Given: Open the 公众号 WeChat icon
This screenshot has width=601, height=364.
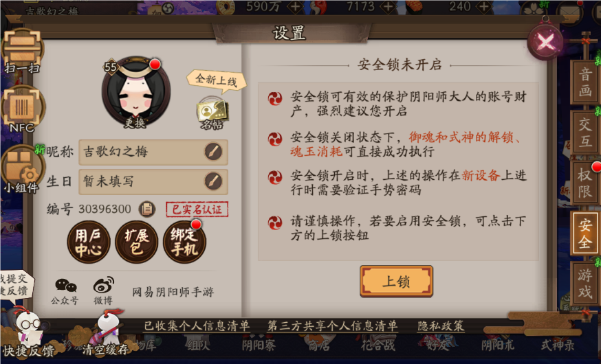Looking at the screenshot, I should [65, 291].
